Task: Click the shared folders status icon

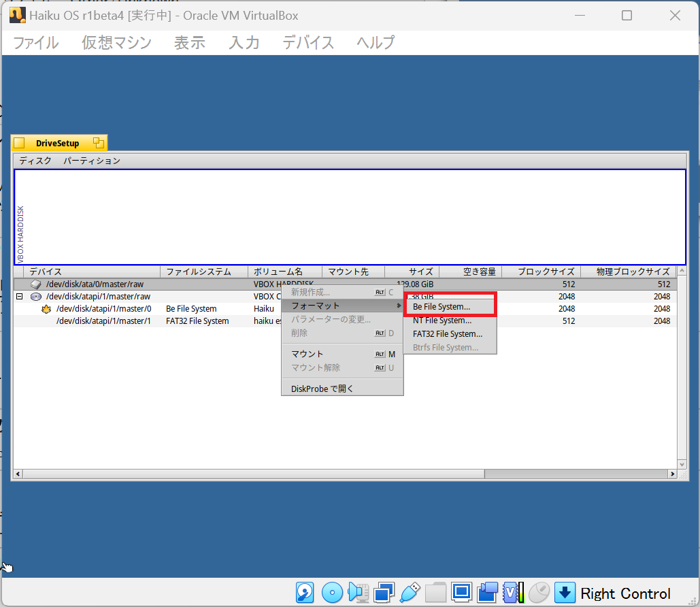Action: tap(435, 593)
